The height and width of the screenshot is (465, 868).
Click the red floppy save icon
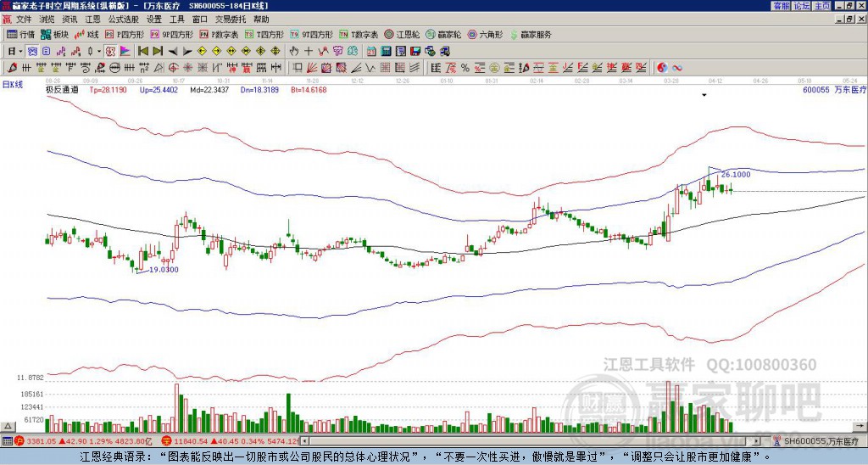click(x=415, y=52)
